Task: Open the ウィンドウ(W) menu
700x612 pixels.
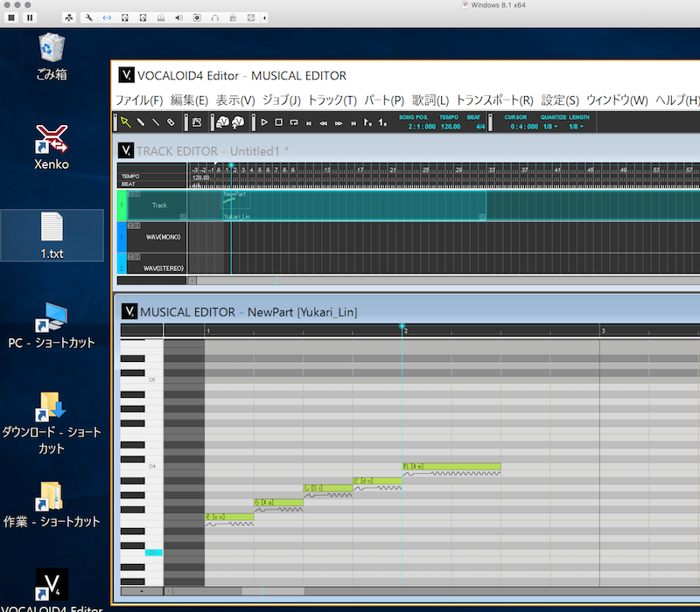Action: (617, 100)
